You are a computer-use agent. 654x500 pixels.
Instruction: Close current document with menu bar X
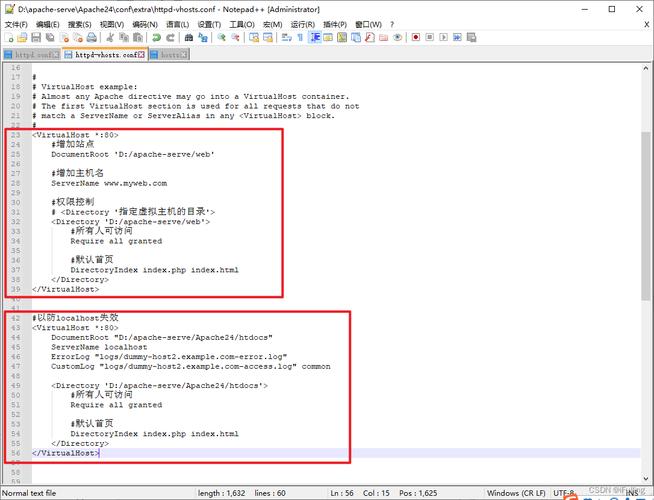(647, 25)
